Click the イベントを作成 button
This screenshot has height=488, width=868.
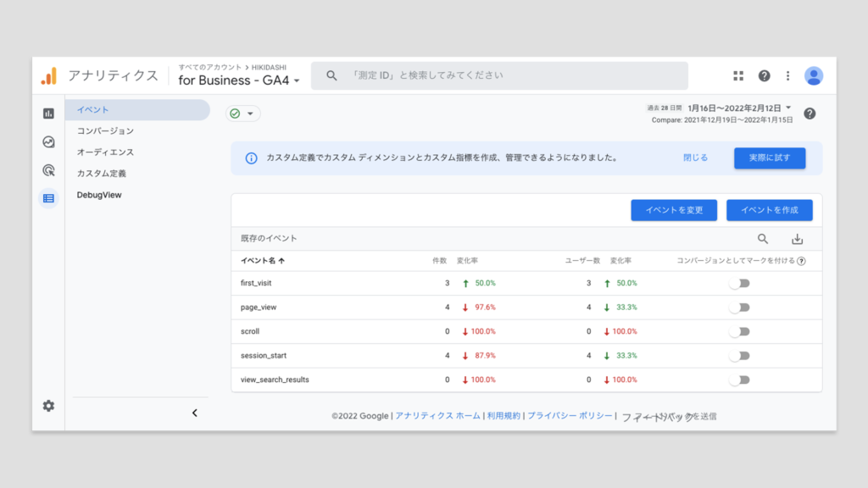click(x=769, y=210)
